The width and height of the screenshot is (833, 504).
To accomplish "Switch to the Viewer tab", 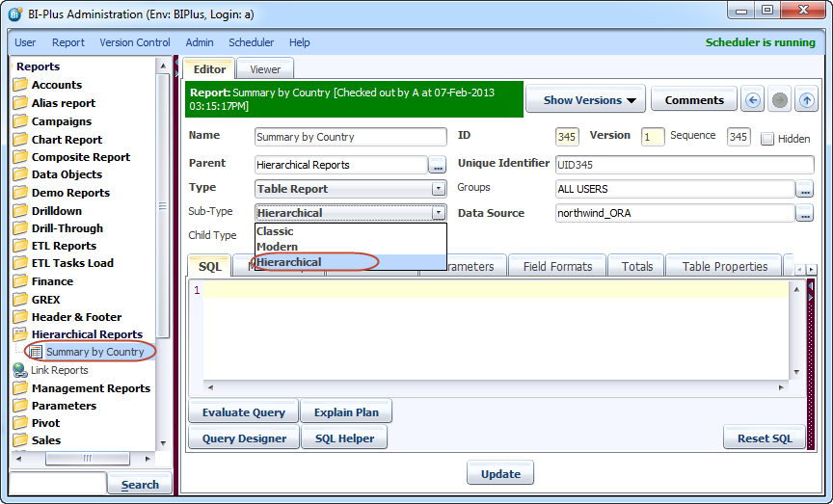I will coord(265,69).
